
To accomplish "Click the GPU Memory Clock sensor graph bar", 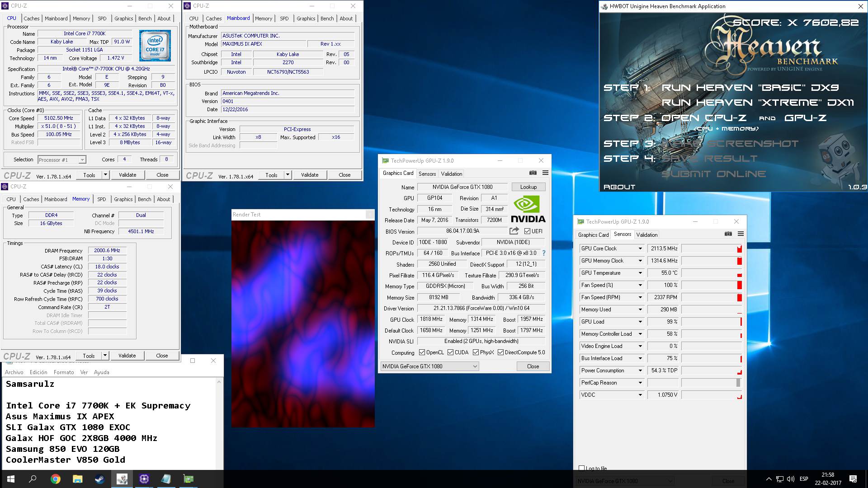I will (x=712, y=261).
